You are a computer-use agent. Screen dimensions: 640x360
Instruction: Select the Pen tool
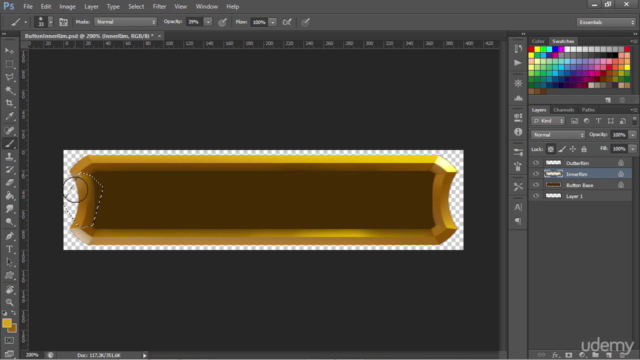(9, 236)
